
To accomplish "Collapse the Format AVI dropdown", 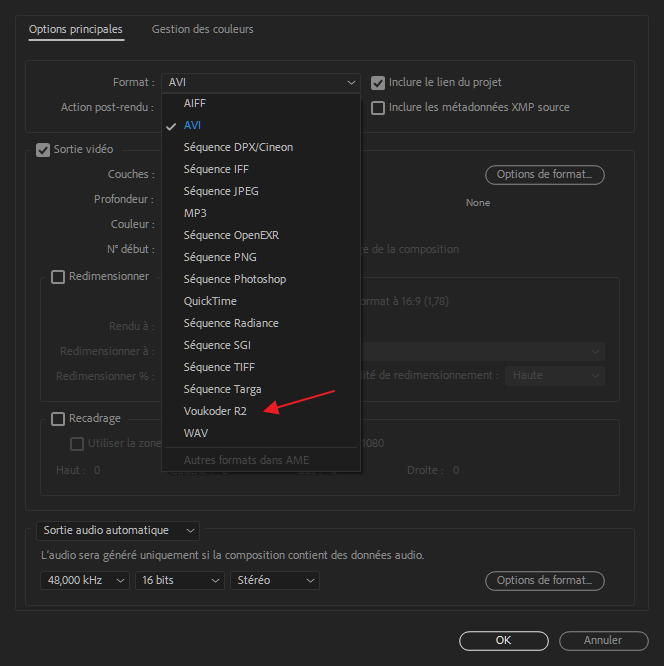I will click(261, 82).
